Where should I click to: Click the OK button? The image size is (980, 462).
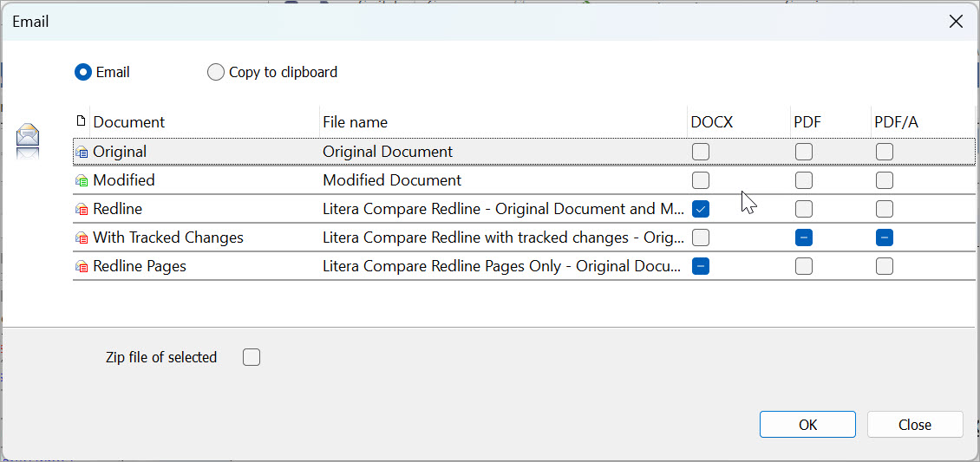[807, 425]
